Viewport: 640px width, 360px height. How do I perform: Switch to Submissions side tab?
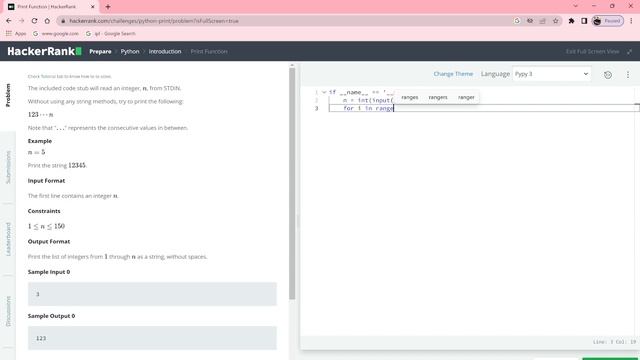pyautogui.click(x=8, y=167)
